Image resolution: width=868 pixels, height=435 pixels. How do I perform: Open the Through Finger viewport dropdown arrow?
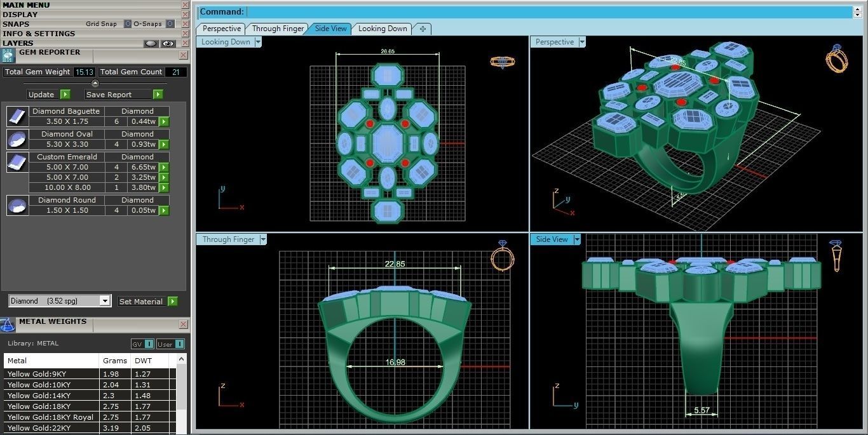click(262, 239)
